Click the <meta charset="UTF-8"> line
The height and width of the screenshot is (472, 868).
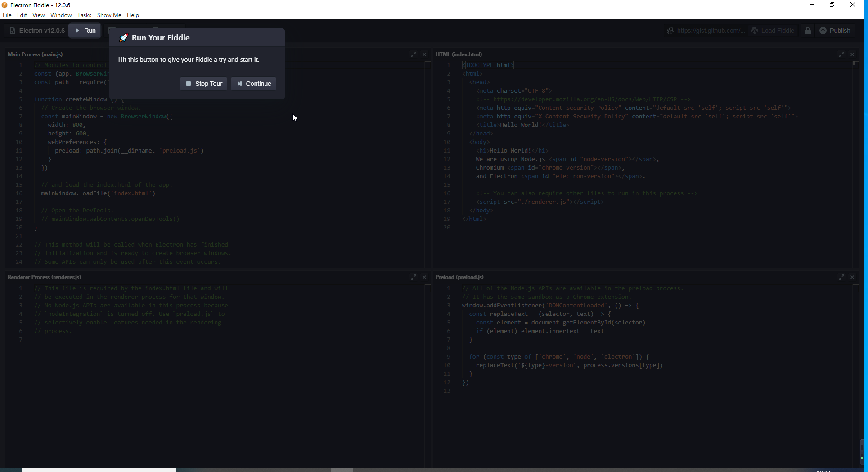tap(514, 91)
